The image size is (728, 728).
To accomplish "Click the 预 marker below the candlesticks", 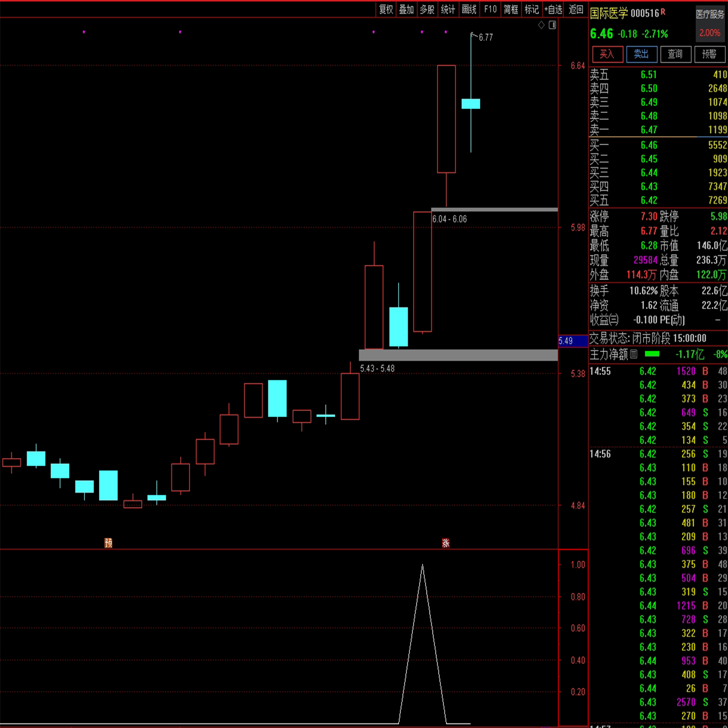I will pyautogui.click(x=108, y=543).
